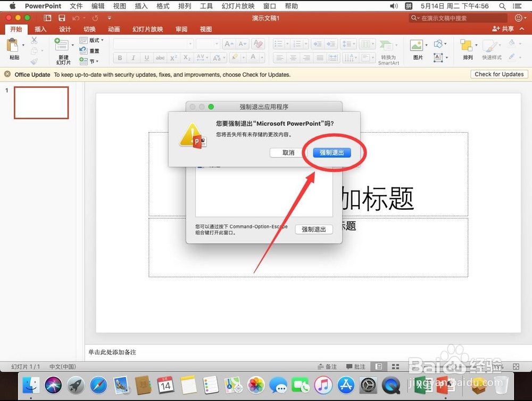The image size is (532, 401).
Task: Select slide 1 thumbnail in the sidebar
Action: (x=41, y=103)
